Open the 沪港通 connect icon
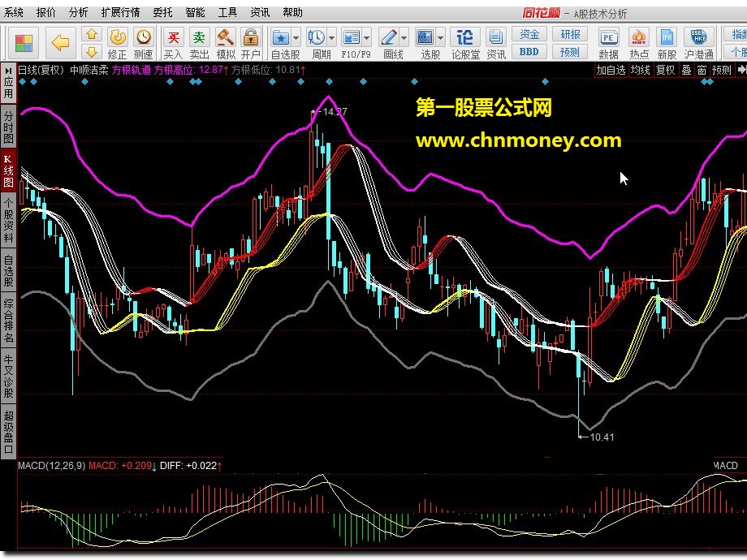The width and height of the screenshot is (747, 560). 699,43
